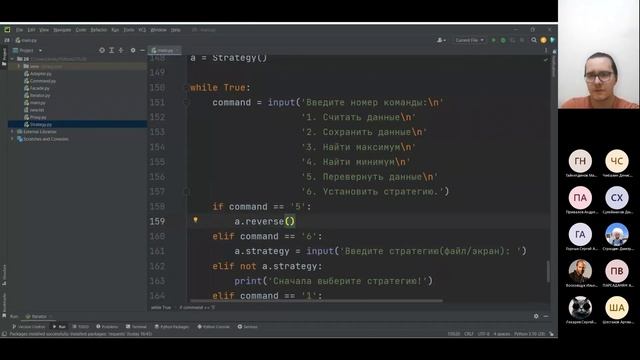Open Python Console tool window
640x360 pixels.
click(x=213, y=327)
